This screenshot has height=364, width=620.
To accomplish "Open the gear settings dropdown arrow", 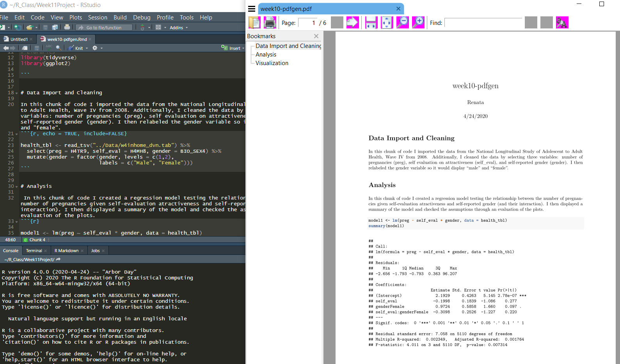I will pyautogui.click(x=101, y=48).
